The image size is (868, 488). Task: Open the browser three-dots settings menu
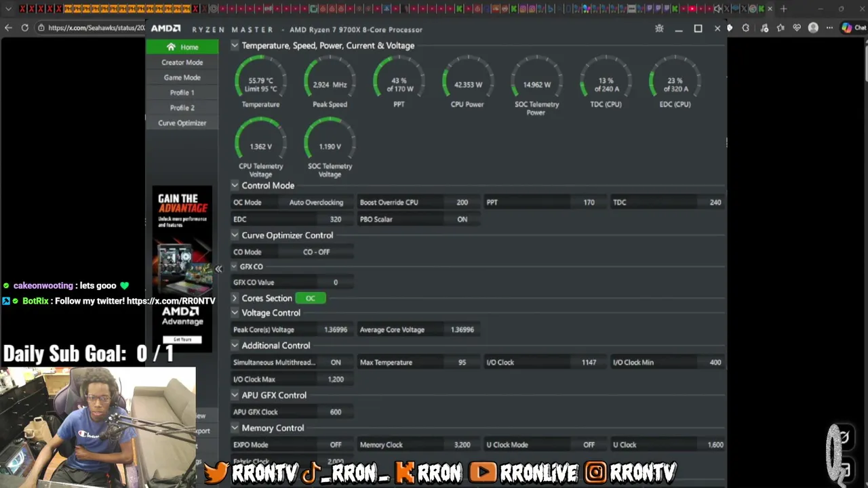pyautogui.click(x=829, y=28)
